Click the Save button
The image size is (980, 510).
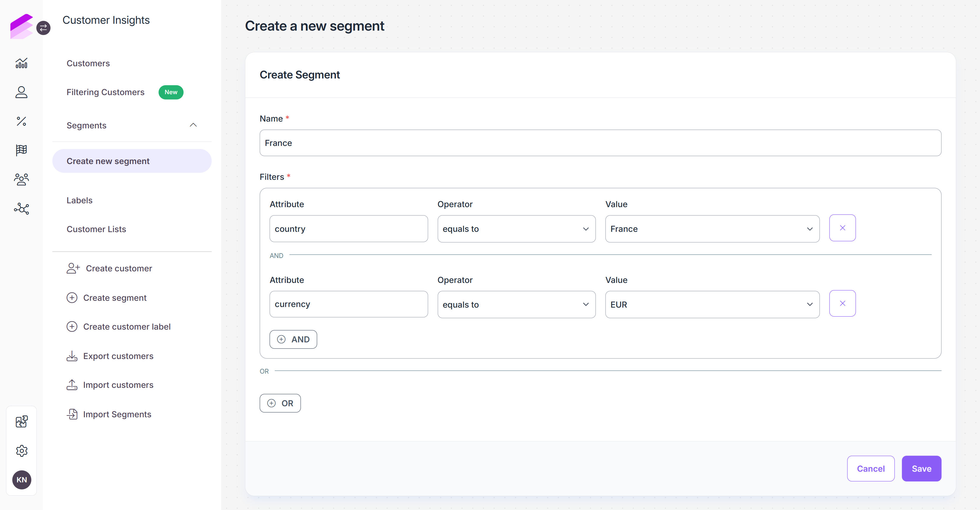[x=921, y=469]
